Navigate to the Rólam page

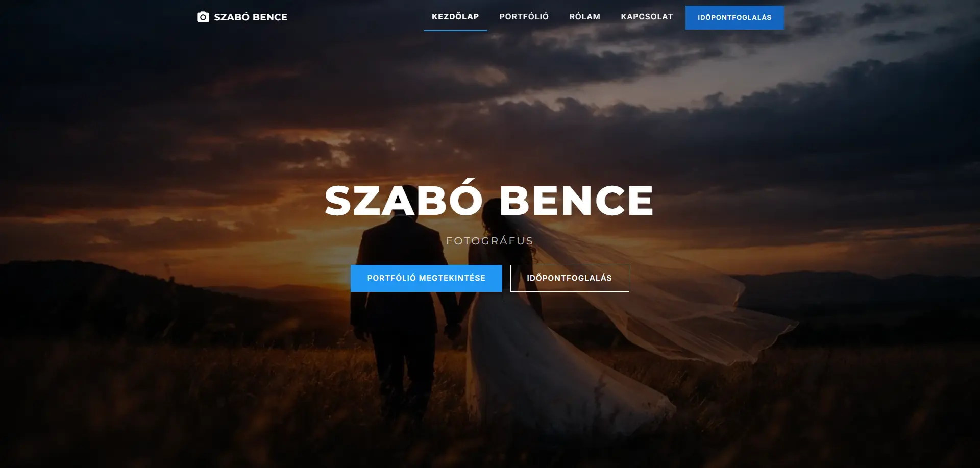pos(584,16)
